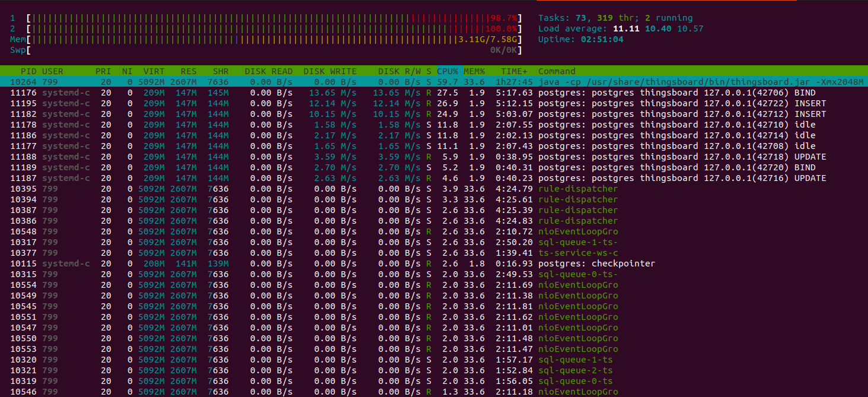Click the RES column header

tap(188, 71)
